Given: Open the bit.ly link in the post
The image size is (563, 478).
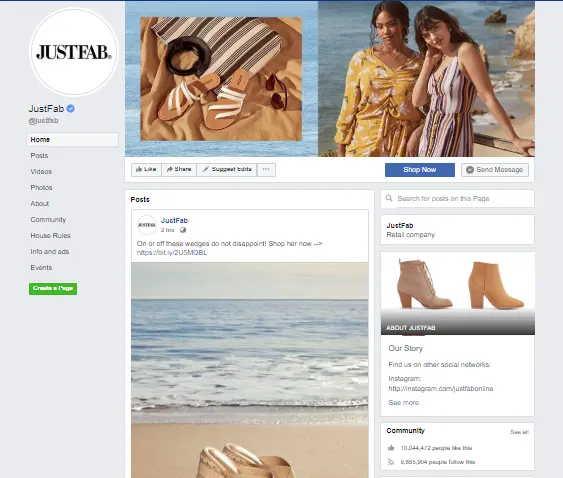Looking at the screenshot, I should (x=172, y=252).
